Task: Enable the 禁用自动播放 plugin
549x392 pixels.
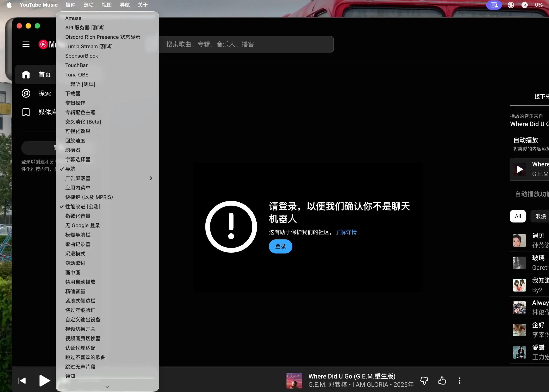Action: pos(107,282)
